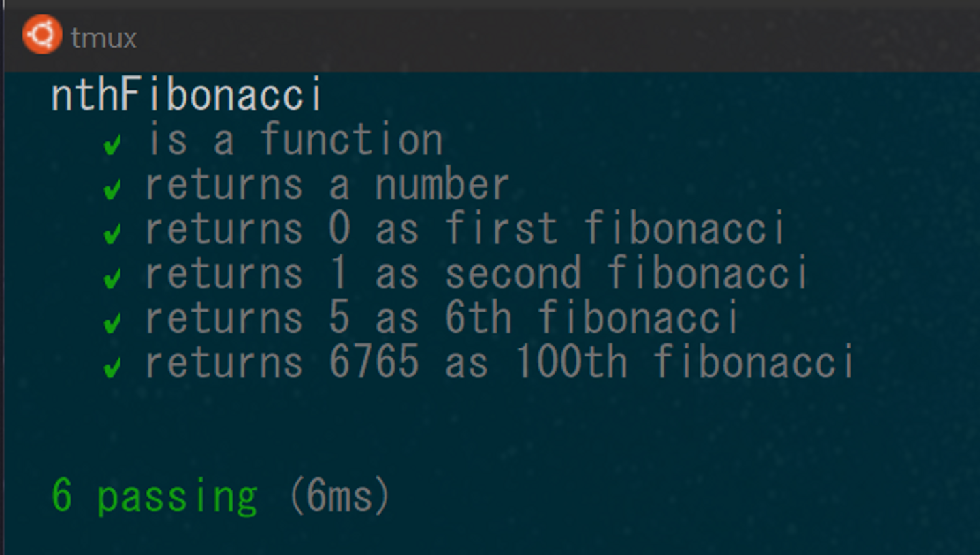
Task: Click the "returns a number" test line
Action: [x=327, y=185]
